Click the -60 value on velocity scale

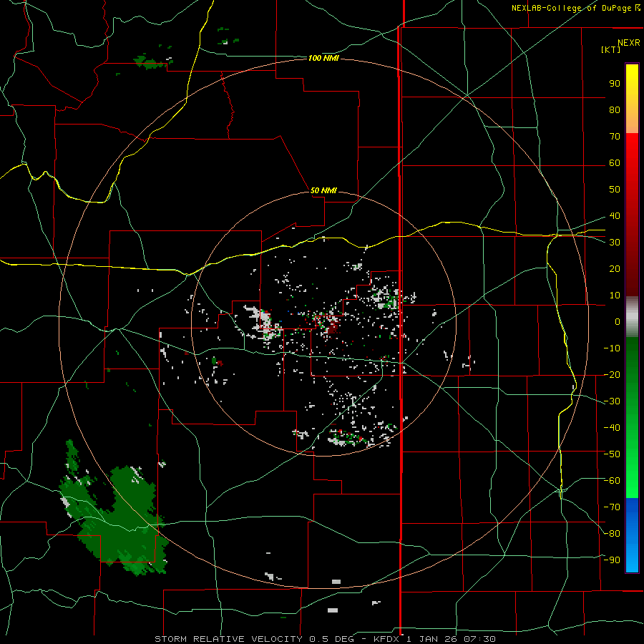(x=612, y=481)
